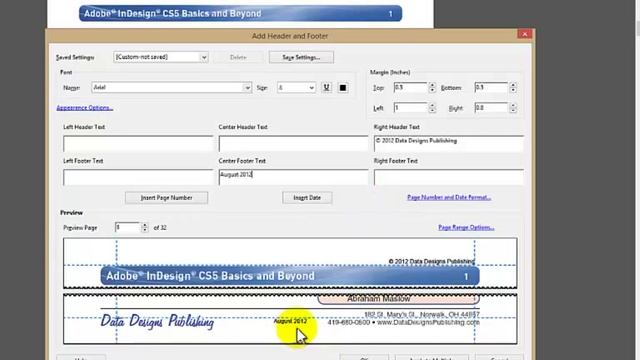Click the Insert Page Number button
This screenshot has height=360, width=640.
pos(167,198)
